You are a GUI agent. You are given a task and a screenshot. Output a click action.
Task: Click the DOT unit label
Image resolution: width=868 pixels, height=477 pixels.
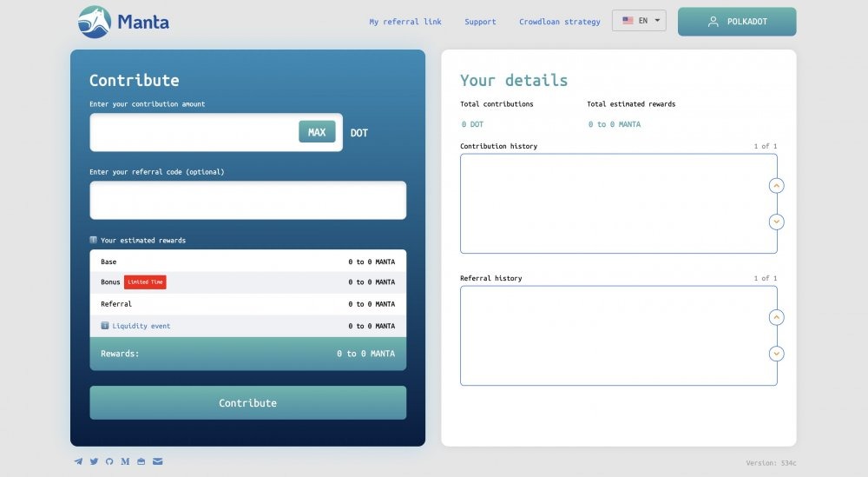(358, 133)
